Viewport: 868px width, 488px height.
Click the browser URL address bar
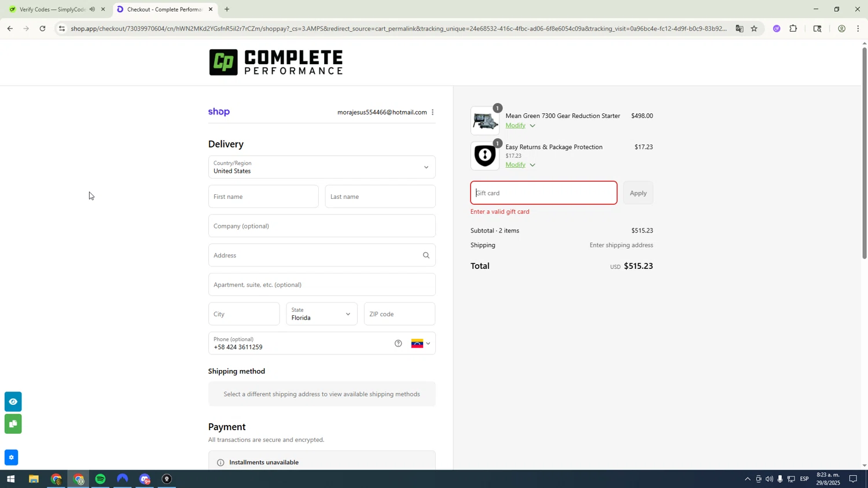tap(398, 28)
